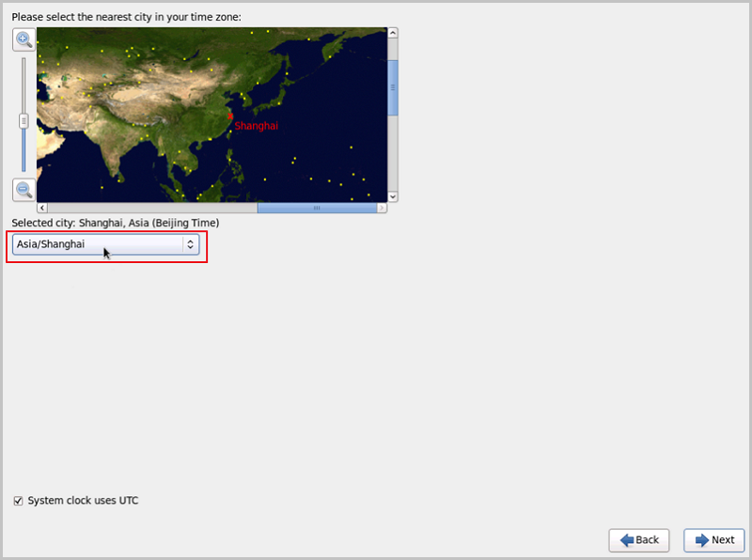Viewport: 752px width, 560px height.
Task: Click the map's vertical scrollbar down arrow
Action: (x=393, y=196)
